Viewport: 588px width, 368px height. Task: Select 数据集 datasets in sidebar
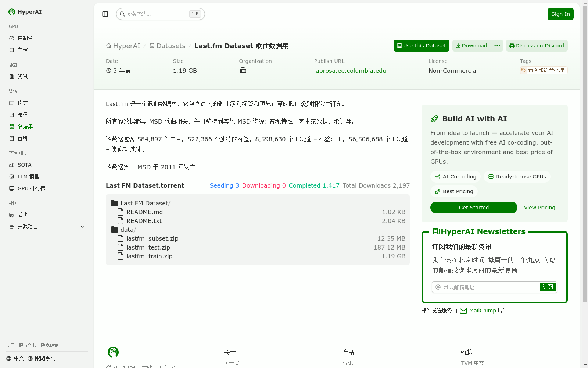[x=47, y=127]
